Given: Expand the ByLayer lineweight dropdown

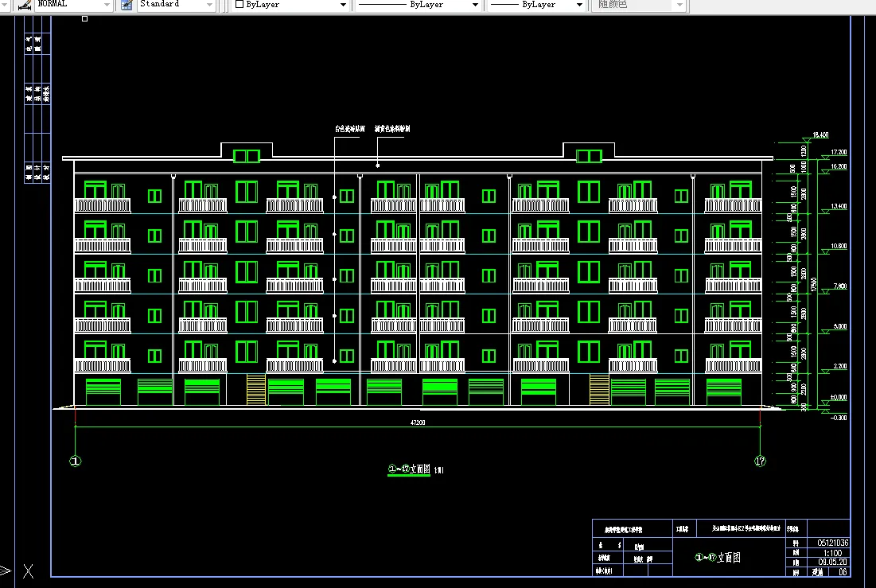Looking at the screenshot, I should (579, 5).
